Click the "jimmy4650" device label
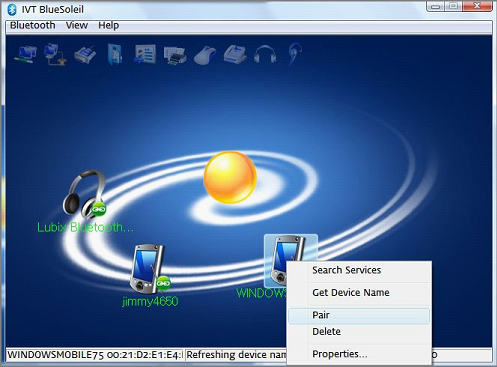Image resolution: width=497 pixels, height=367 pixels. pyautogui.click(x=150, y=301)
